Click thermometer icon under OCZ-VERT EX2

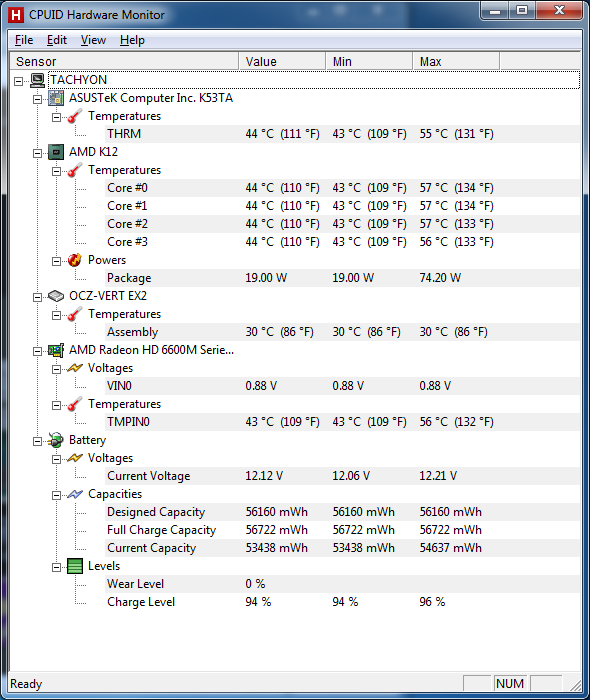75,314
